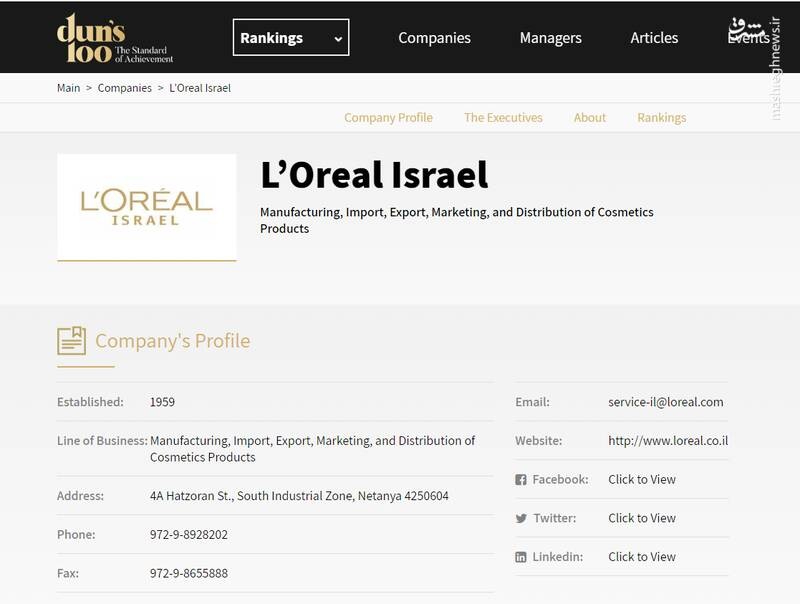Viewport: 800px width, 604px height.
Task: Click the chevron arrow in the Rankings box
Action: [338, 38]
